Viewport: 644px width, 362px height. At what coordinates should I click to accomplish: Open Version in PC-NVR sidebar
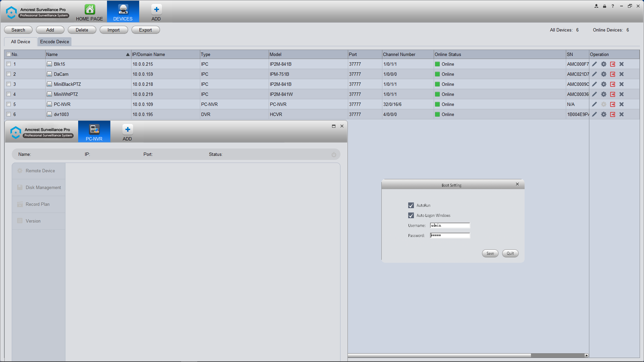pos(39,221)
